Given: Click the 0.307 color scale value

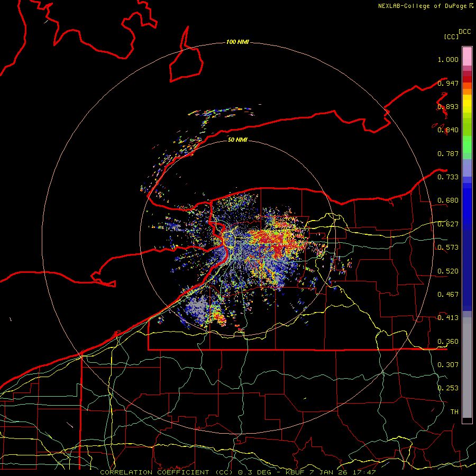Looking at the screenshot, I should click(448, 364).
